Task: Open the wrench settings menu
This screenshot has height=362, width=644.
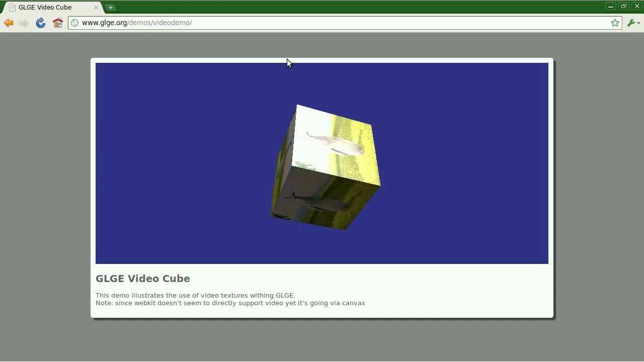Action: click(x=633, y=23)
